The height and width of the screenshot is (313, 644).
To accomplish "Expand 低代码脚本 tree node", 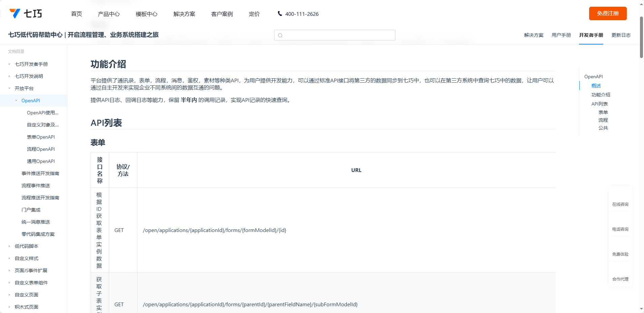I will 9,246.
